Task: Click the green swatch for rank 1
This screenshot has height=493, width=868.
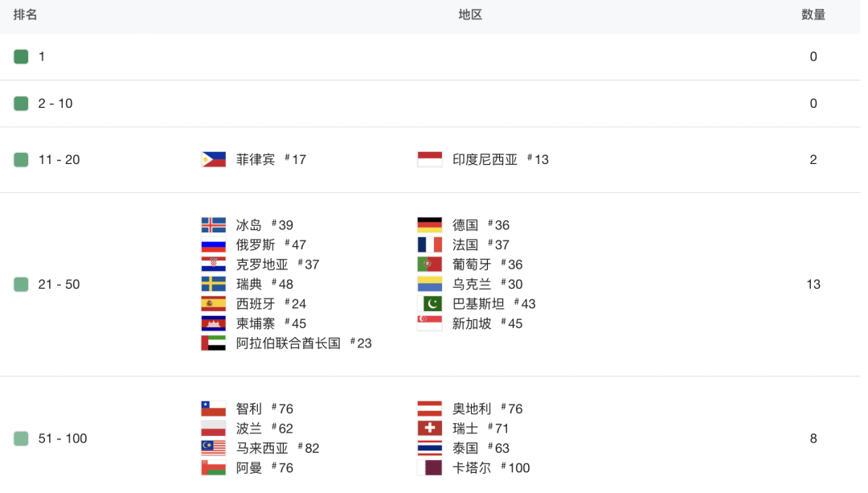Action: (x=21, y=56)
